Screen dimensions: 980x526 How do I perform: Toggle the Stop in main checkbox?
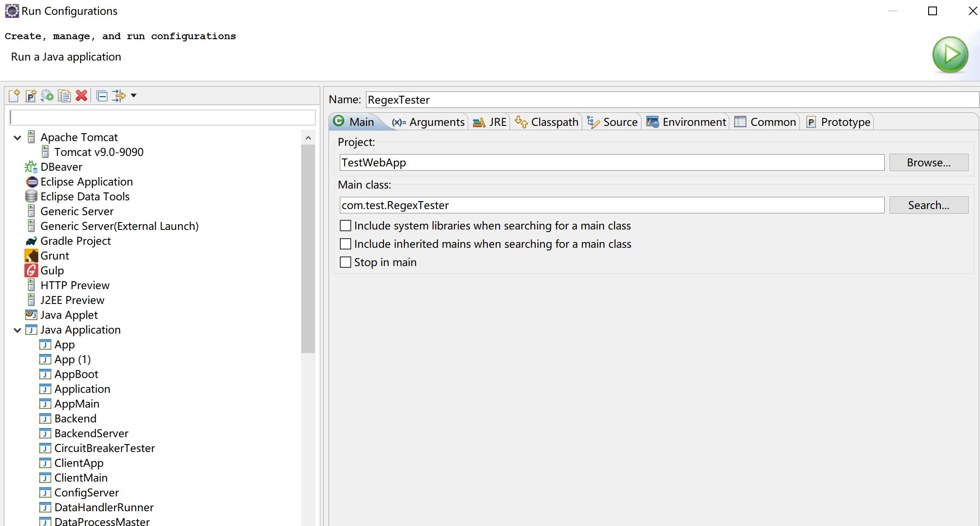point(346,262)
